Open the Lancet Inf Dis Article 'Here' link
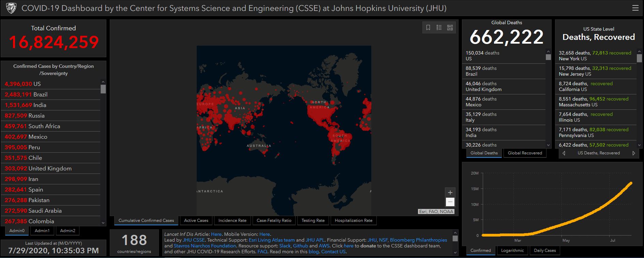Screen dimensions: 644x258 coord(216,234)
